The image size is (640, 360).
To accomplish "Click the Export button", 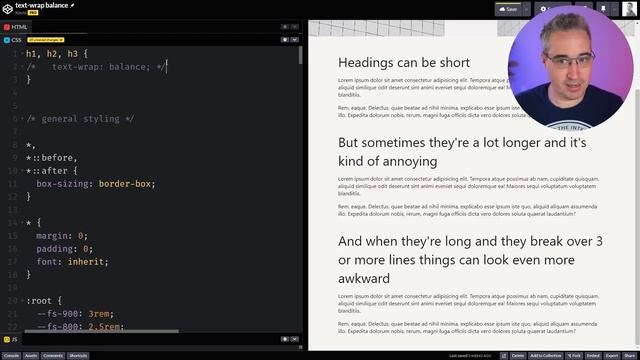I will pos(612,356).
